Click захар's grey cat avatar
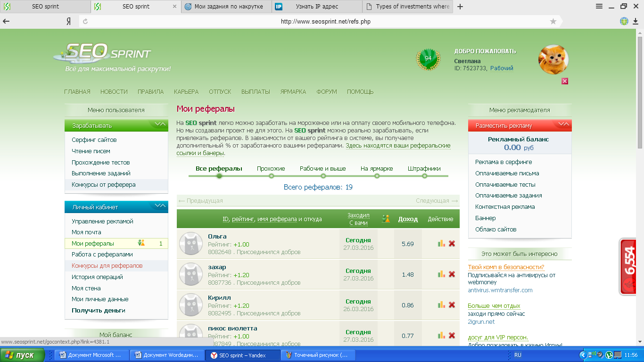The width and height of the screenshot is (644, 362). pyautogui.click(x=191, y=274)
